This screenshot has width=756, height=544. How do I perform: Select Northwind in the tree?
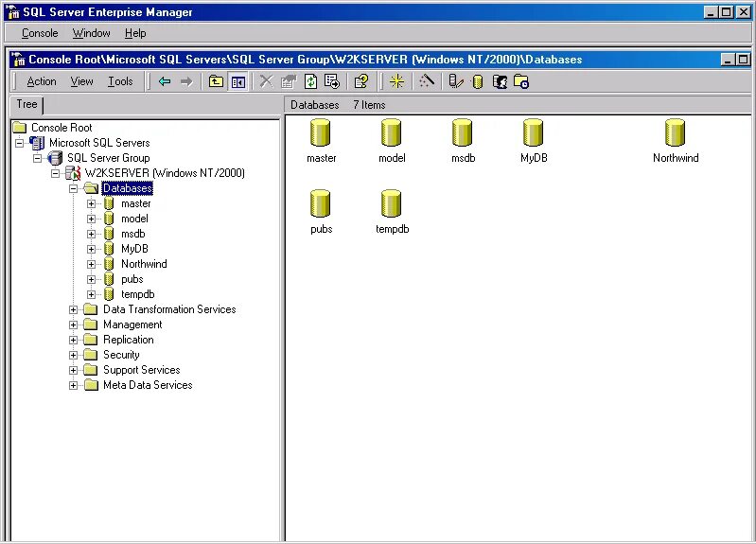point(144,264)
